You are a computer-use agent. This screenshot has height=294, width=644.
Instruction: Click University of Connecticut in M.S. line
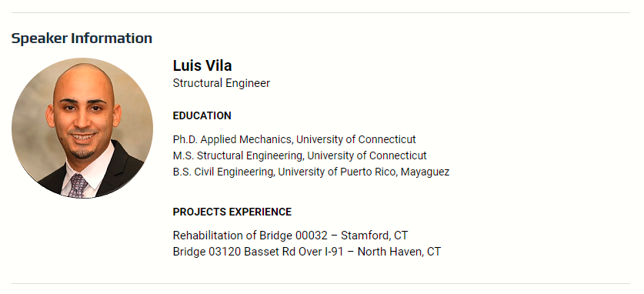[367, 155]
